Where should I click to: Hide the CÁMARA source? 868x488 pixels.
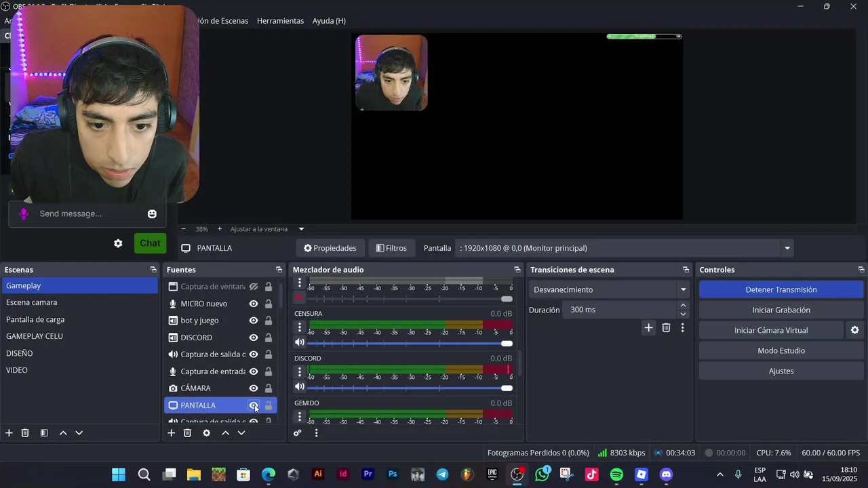click(x=254, y=388)
